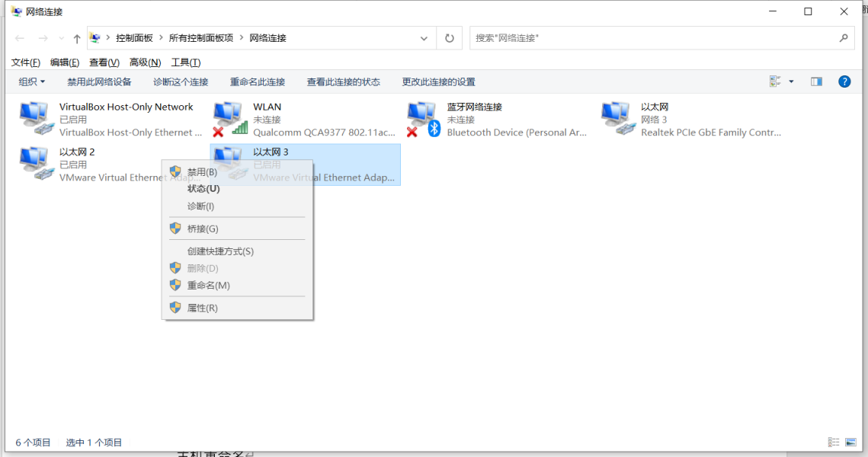Open the 查看(V) menu
The image size is (868, 457).
(104, 62)
